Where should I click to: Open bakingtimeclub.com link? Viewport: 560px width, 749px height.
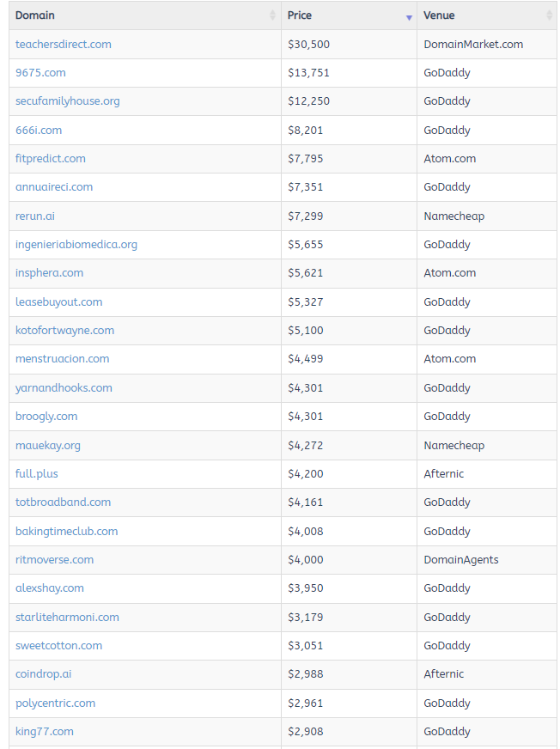[x=67, y=531]
